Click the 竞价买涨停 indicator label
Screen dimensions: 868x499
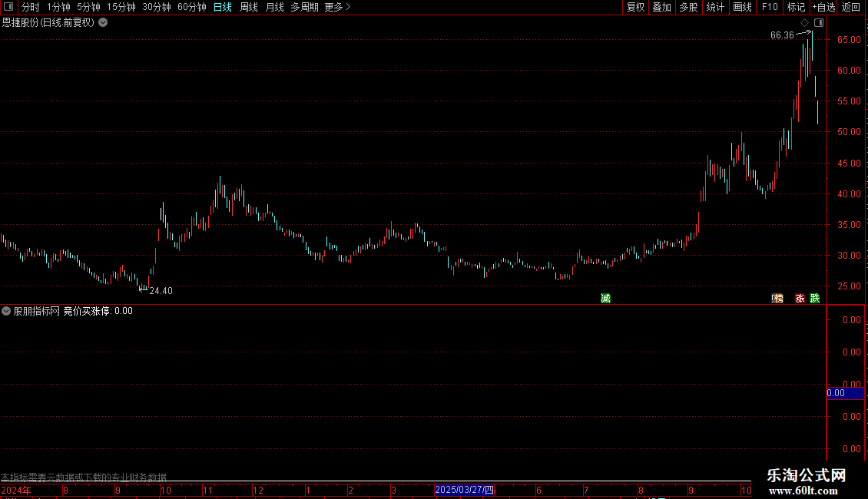point(98,311)
